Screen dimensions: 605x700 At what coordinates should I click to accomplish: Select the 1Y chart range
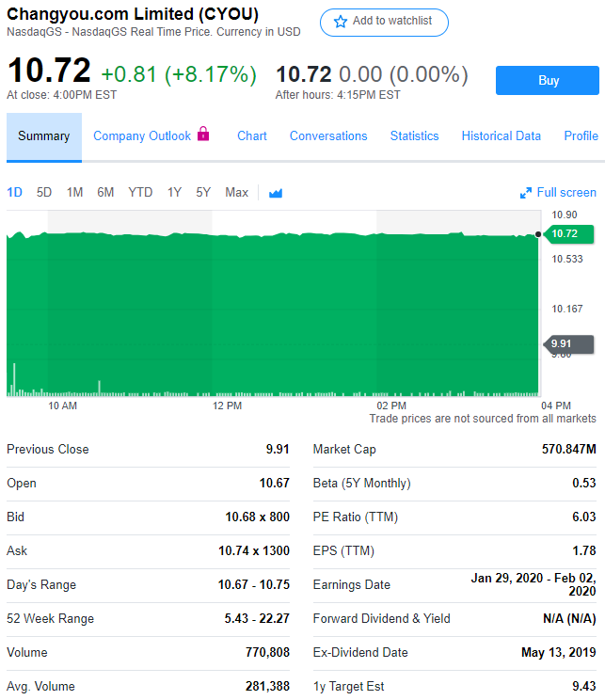coord(174,193)
